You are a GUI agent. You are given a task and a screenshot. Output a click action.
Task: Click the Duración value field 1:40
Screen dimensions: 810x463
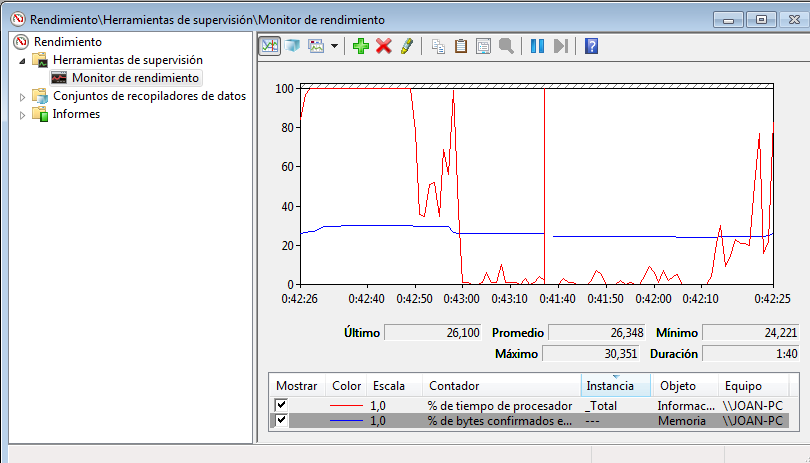coord(751,354)
